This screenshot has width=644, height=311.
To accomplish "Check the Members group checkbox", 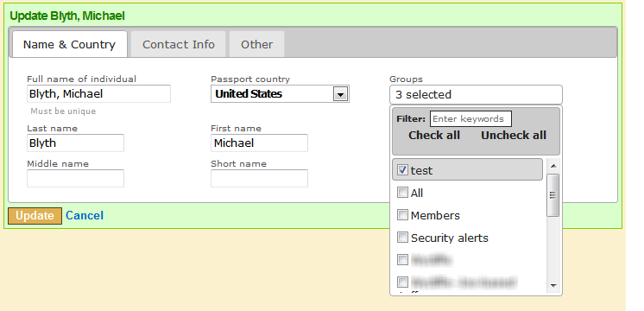I will 402,215.
